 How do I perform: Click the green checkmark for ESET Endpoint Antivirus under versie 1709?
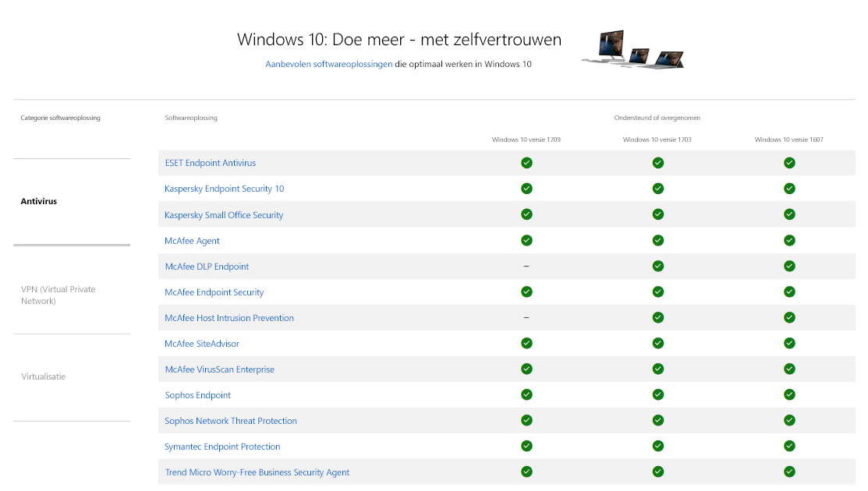[x=526, y=163]
